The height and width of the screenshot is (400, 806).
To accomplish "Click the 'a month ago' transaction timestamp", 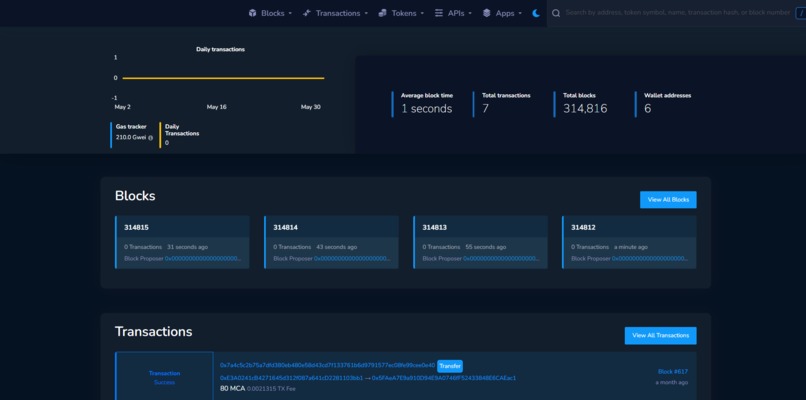I will tap(671, 383).
